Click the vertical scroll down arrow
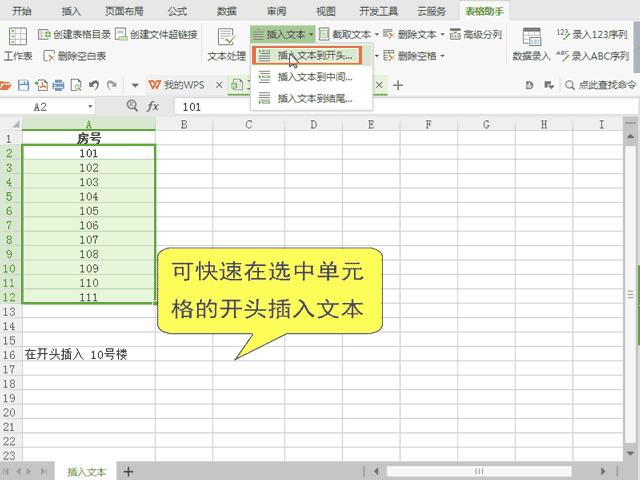The height and width of the screenshot is (480, 640). (631, 453)
